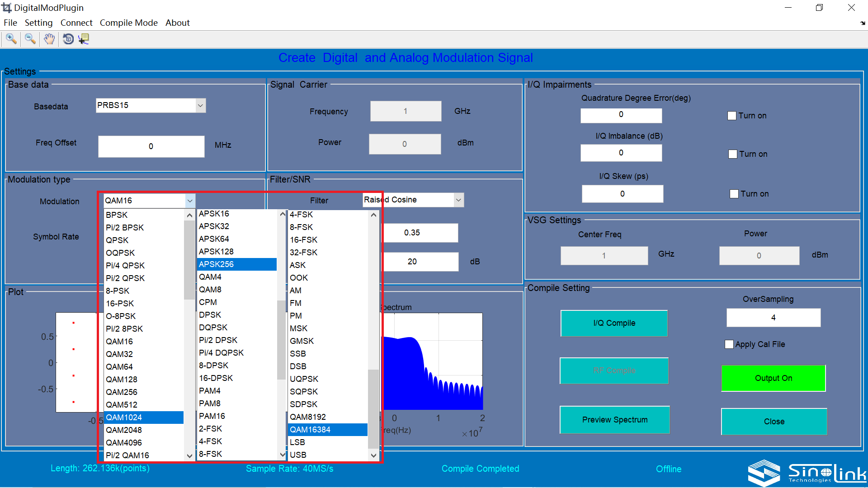Open the Compile Mode menu
Viewport: 868px width, 488px height.
click(129, 23)
